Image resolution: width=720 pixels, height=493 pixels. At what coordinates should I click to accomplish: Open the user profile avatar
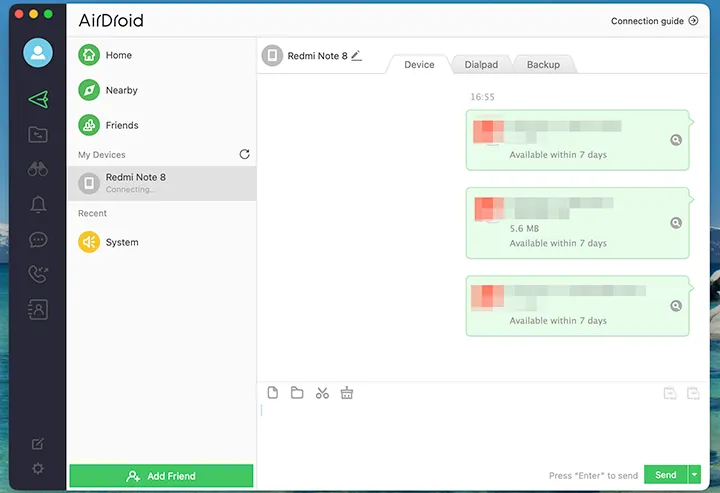[x=38, y=53]
